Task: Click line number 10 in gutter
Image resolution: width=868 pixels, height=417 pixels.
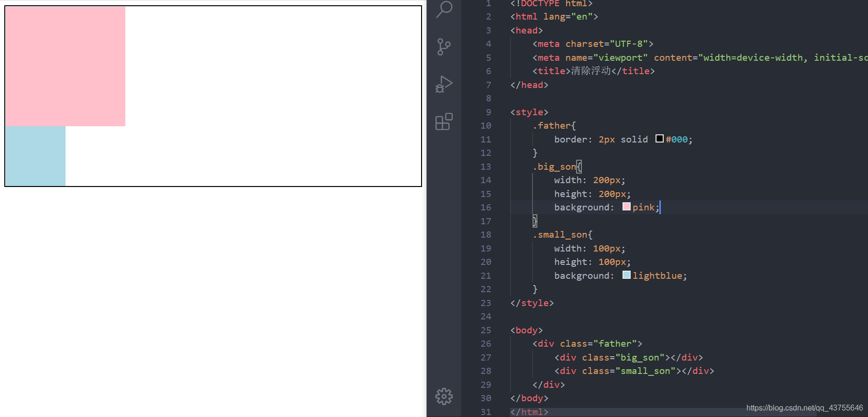Action: pos(486,125)
